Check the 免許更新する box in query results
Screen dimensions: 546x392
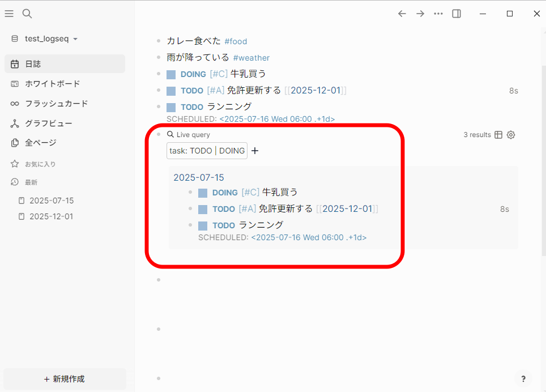tap(203, 209)
